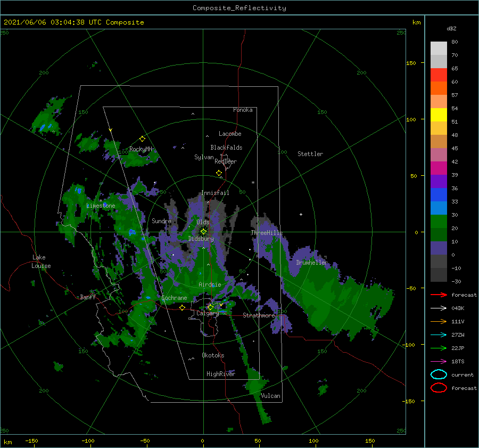Click the orange 111V arrow icon
This screenshot has height=448, width=479.
pyautogui.click(x=439, y=321)
